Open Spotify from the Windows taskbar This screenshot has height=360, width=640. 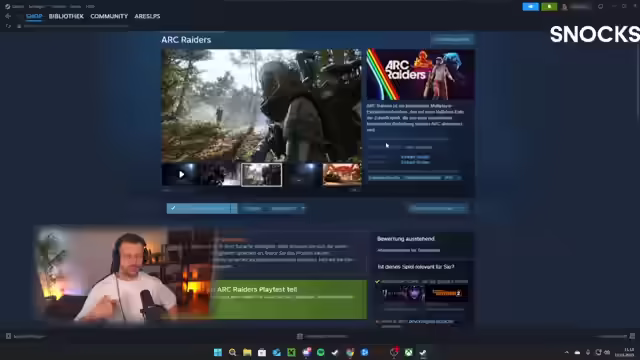(x=321, y=352)
